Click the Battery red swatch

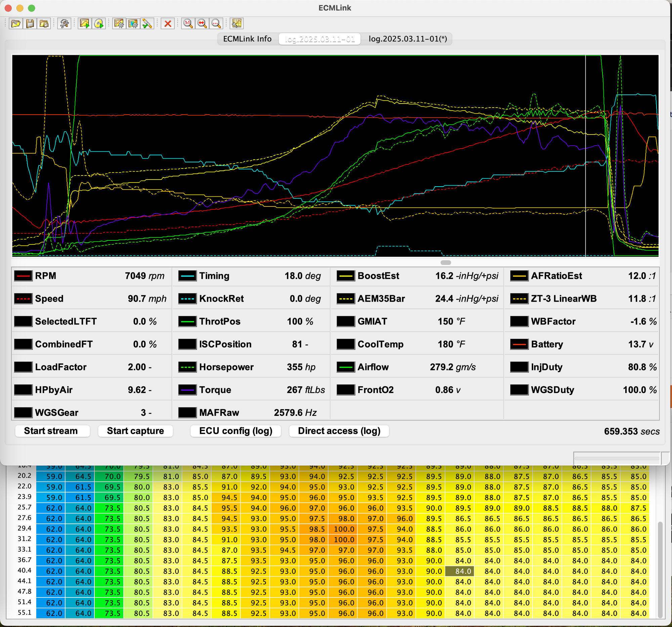pos(519,344)
